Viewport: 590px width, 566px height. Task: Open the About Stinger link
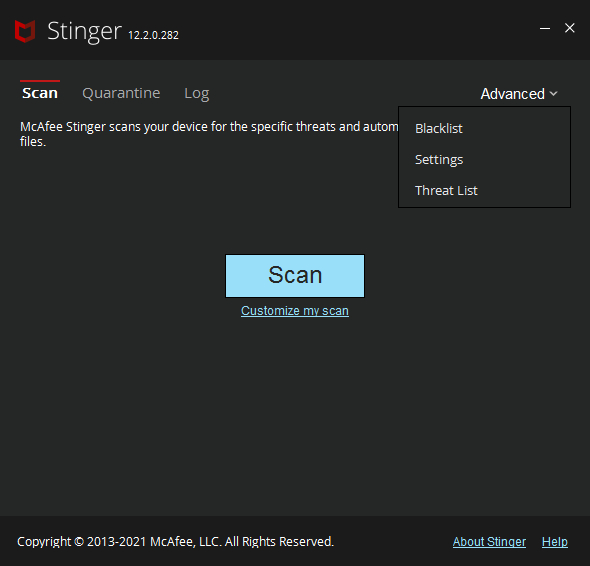point(489,542)
